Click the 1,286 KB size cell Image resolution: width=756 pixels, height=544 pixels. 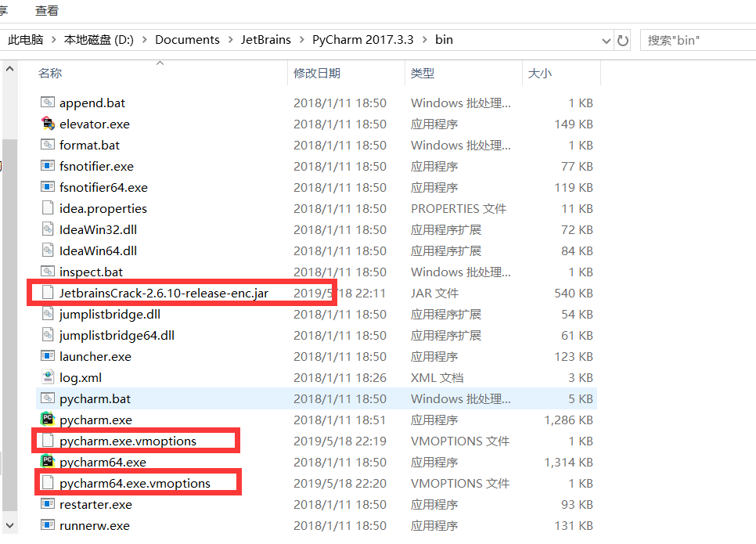pos(568,420)
